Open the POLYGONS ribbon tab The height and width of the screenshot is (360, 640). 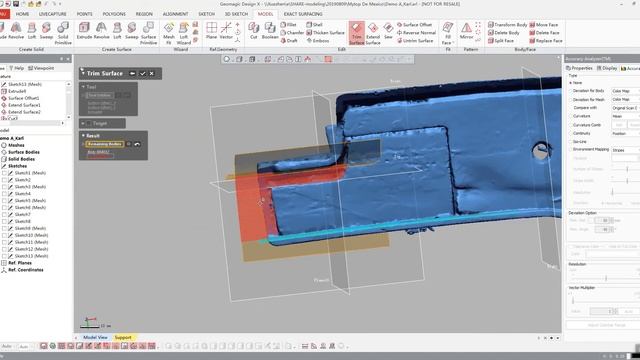point(114,14)
